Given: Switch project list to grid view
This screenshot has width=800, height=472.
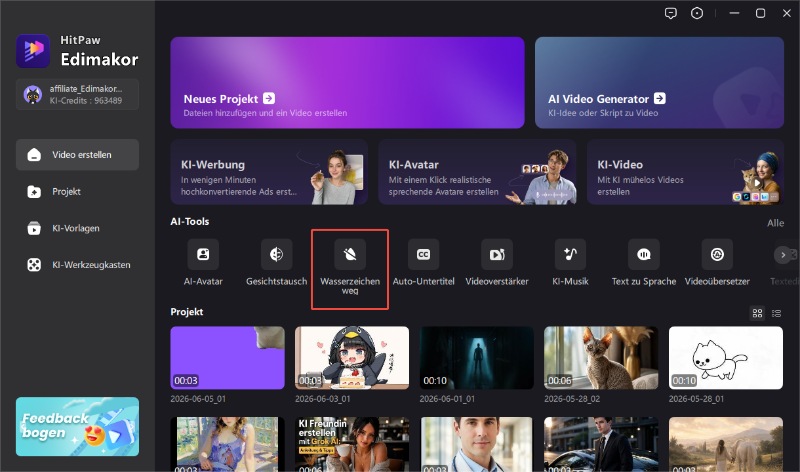Looking at the screenshot, I should [758, 313].
